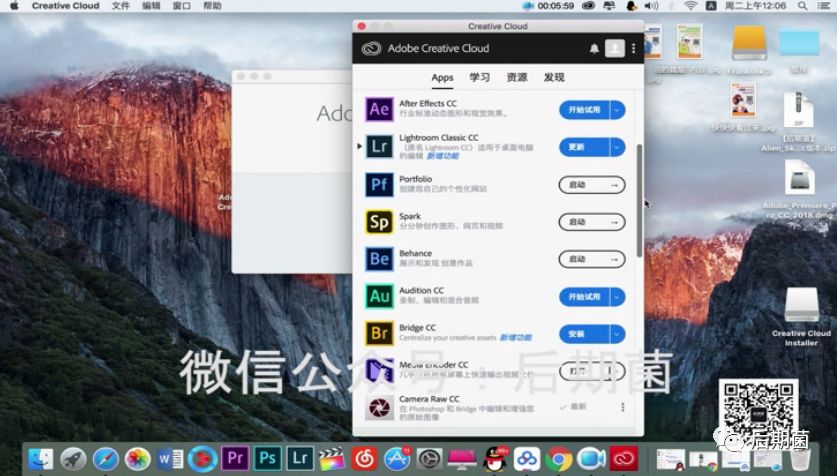Switch to the 资源 tab
Viewport: 837px width, 476px height.
coord(517,77)
